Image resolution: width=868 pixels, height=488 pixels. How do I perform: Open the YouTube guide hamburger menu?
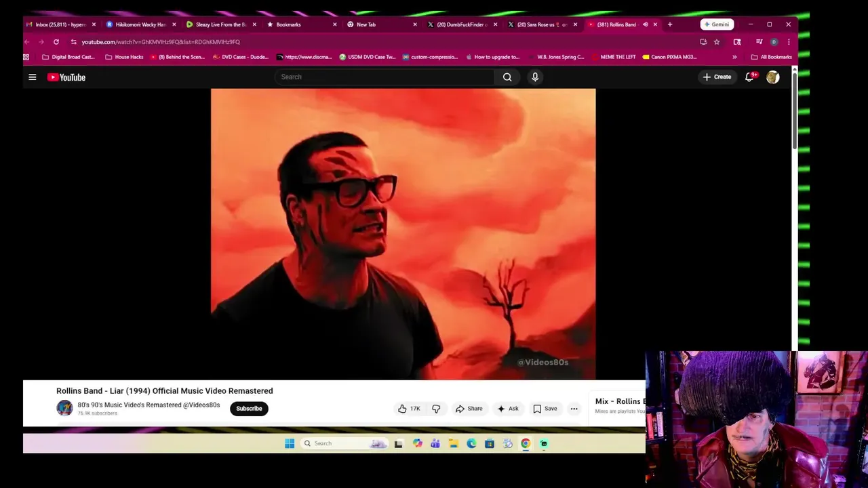32,77
